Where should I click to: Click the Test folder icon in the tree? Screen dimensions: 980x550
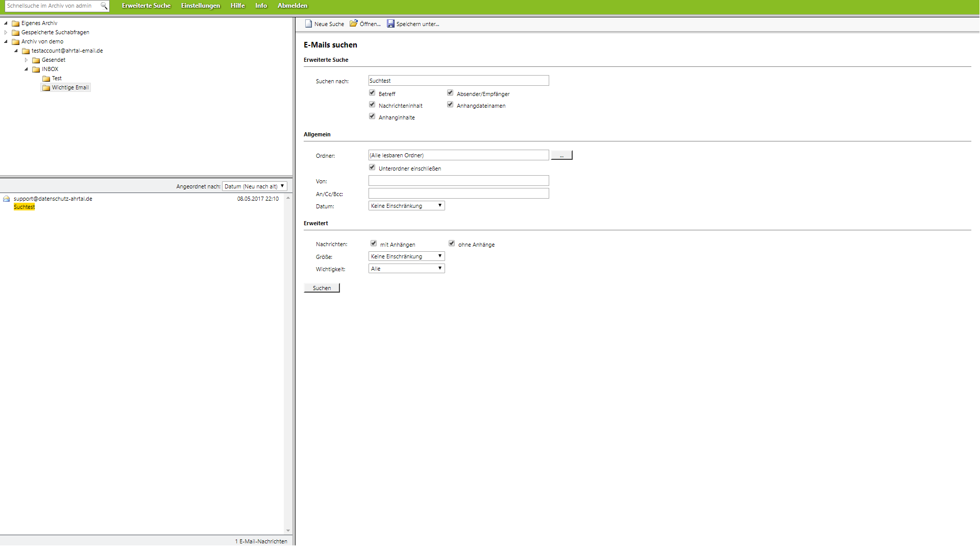pos(46,79)
